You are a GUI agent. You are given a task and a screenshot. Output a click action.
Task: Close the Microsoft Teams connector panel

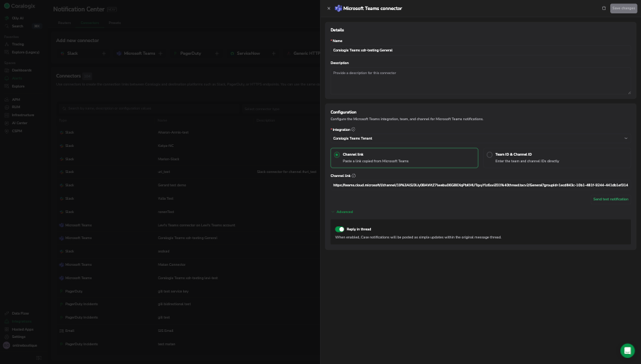pyautogui.click(x=329, y=8)
